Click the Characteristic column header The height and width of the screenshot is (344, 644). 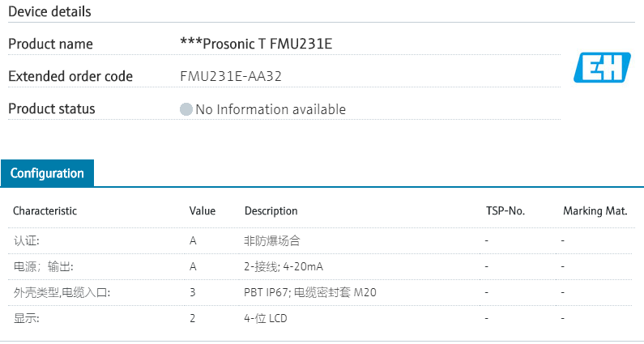tap(45, 211)
